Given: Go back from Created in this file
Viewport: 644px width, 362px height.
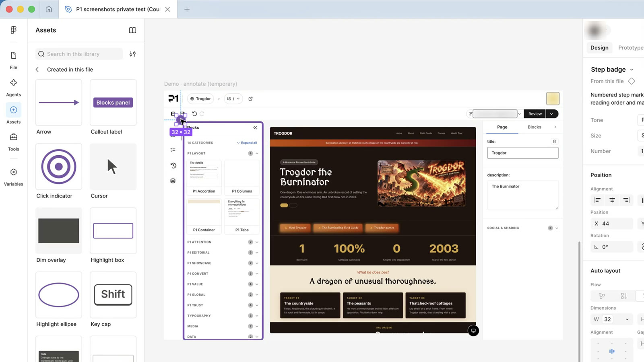Looking at the screenshot, I should [x=37, y=70].
